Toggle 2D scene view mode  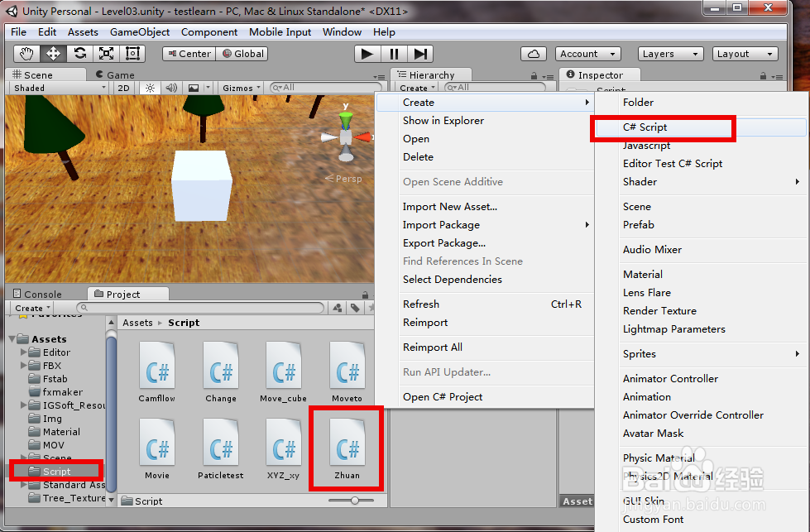tap(123, 89)
